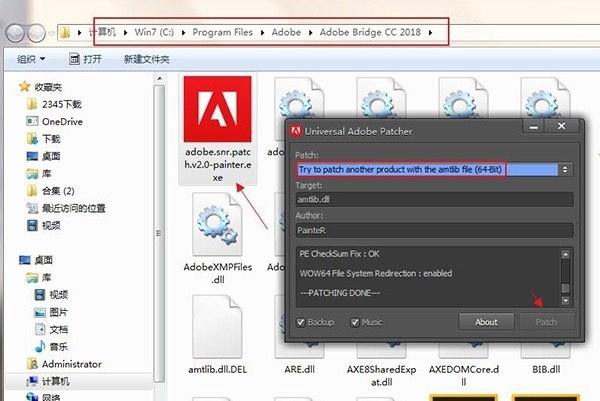Click Adobe in the address path
The image size is (600, 401).
click(286, 32)
